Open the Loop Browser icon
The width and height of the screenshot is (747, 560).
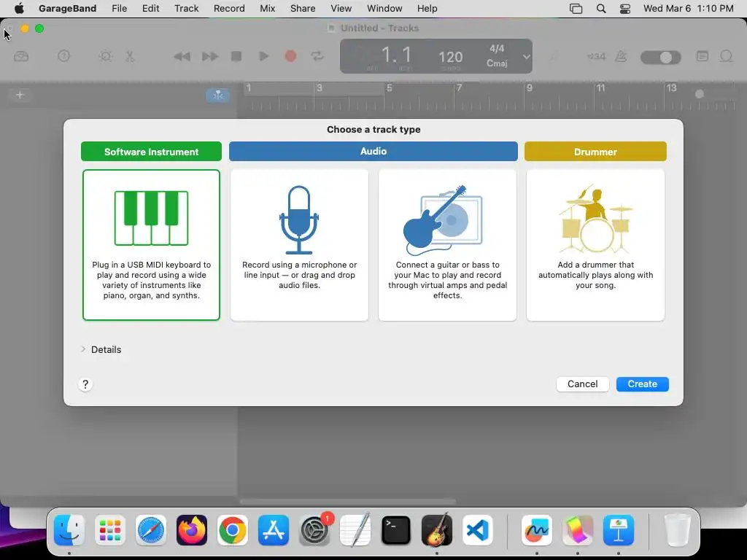726,56
